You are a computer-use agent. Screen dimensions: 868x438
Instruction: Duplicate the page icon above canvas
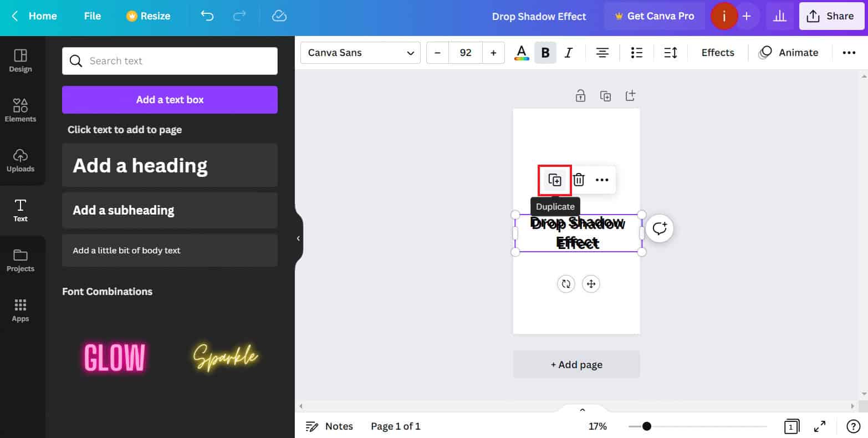pos(605,96)
